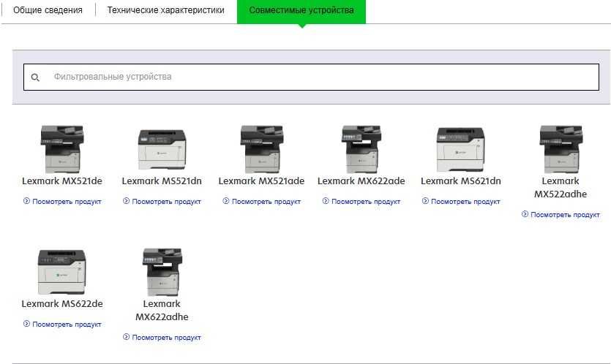Focus the Фильтровальные устройства filter field
Image resolution: width=611 pixels, height=364 pixels.
(x=311, y=77)
